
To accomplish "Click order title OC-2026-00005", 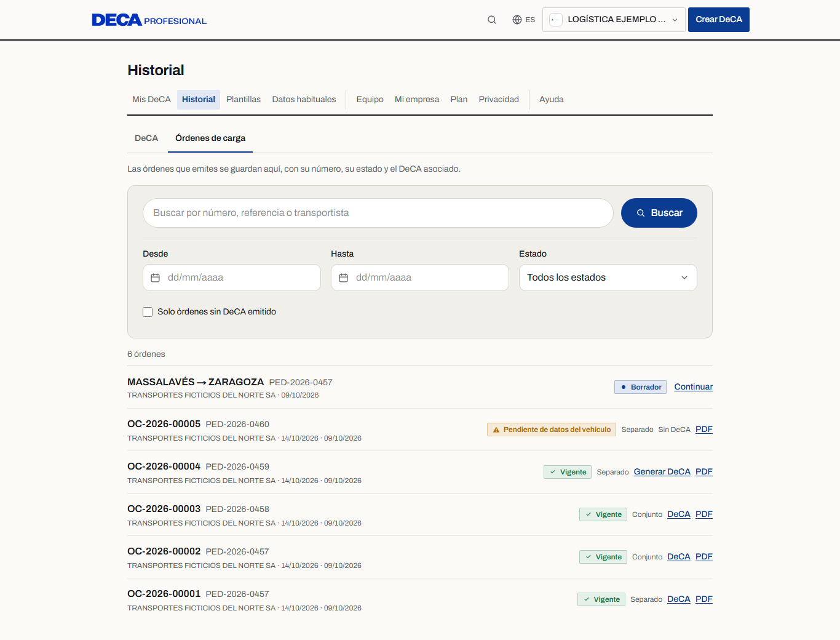I will point(164,424).
